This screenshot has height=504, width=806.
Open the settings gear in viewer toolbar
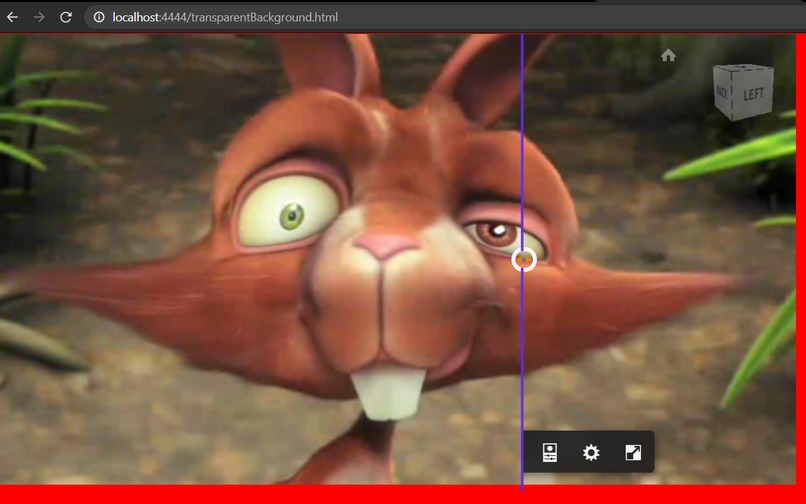[591, 453]
